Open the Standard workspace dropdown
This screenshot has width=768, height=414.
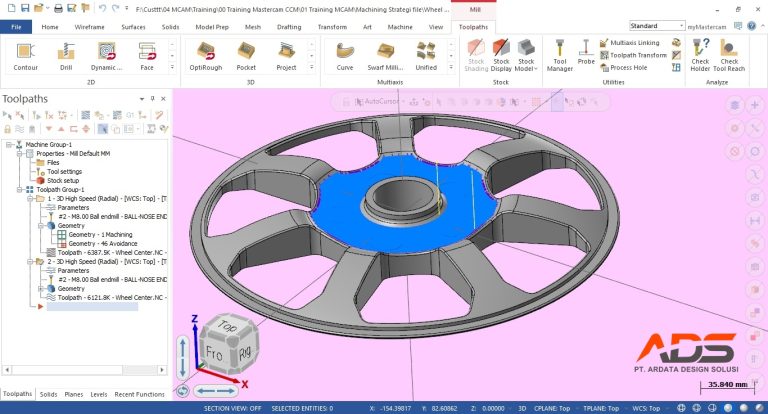tap(656, 25)
